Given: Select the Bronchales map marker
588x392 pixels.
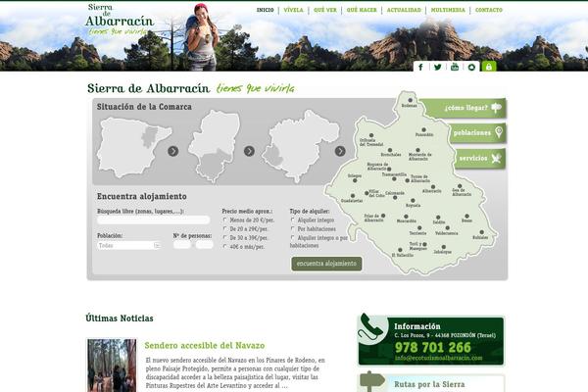Looking at the screenshot, I should click(x=390, y=150).
